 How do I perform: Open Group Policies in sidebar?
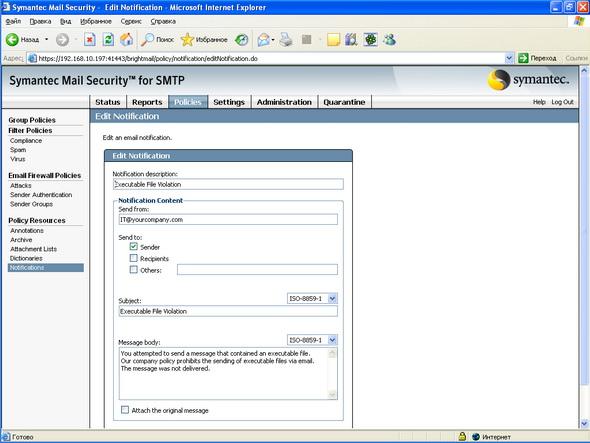tap(32, 120)
